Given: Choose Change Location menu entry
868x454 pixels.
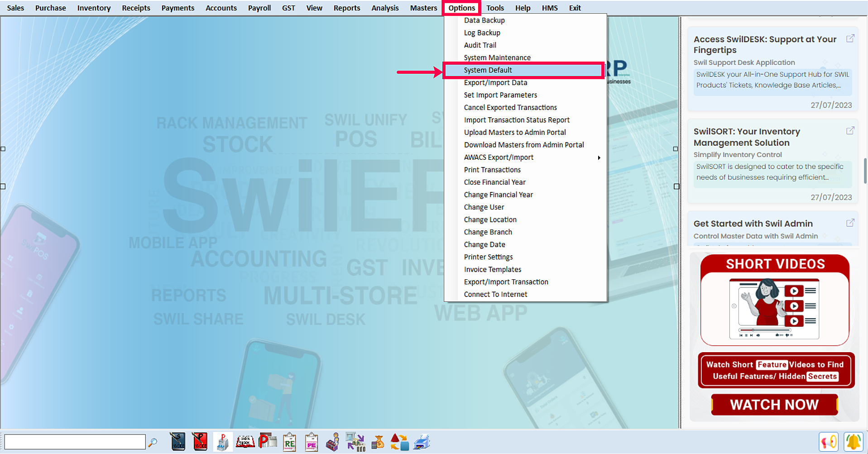Looking at the screenshot, I should tap(525, 220).
